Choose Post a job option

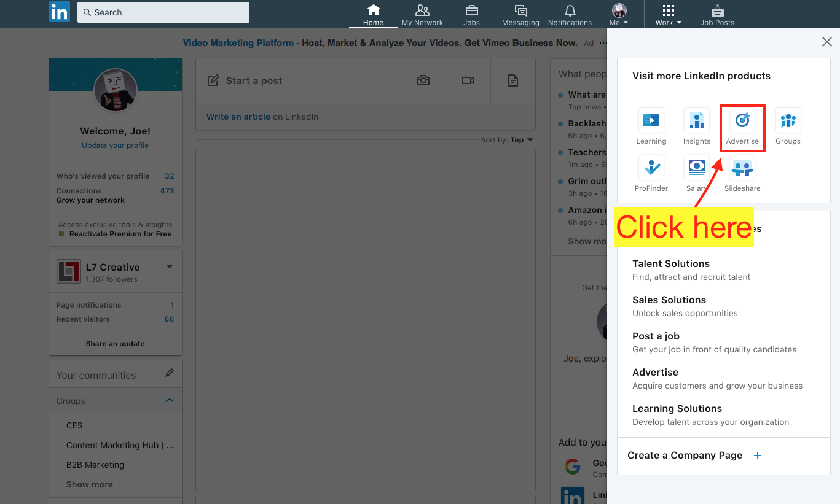pyautogui.click(x=714, y=342)
